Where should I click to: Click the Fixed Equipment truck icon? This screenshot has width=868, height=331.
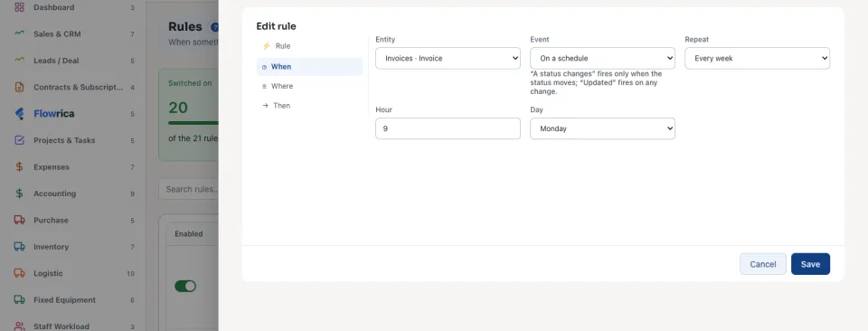pos(19,299)
